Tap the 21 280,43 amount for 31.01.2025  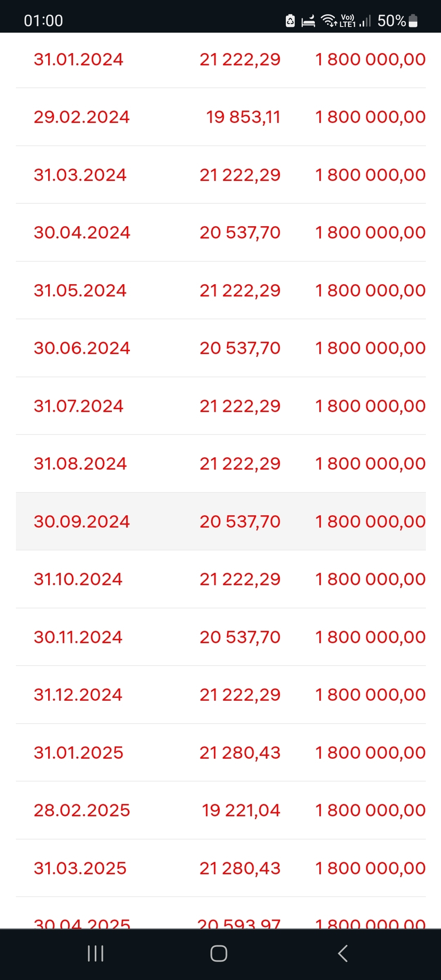click(x=240, y=753)
